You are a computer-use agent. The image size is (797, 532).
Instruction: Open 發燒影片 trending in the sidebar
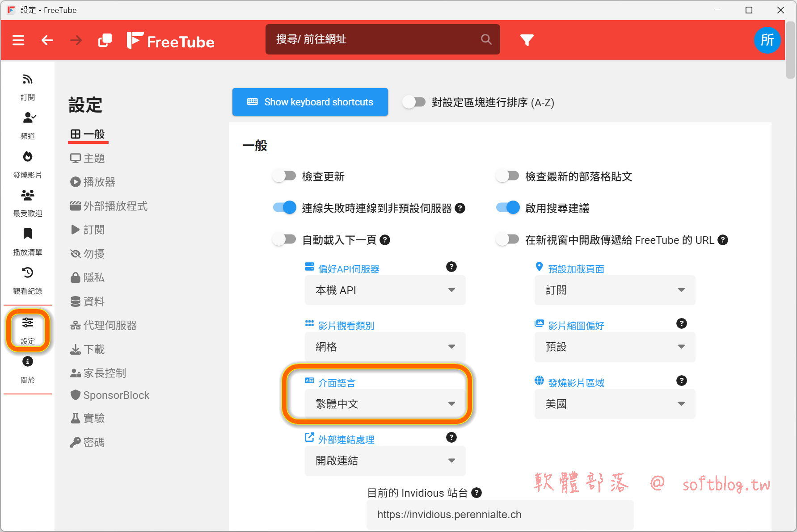(x=28, y=165)
